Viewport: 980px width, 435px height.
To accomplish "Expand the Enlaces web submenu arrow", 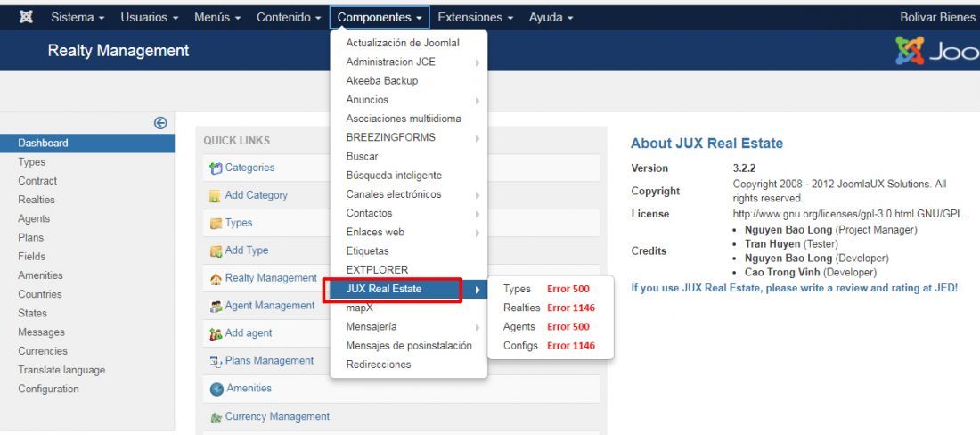I will [x=477, y=233].
